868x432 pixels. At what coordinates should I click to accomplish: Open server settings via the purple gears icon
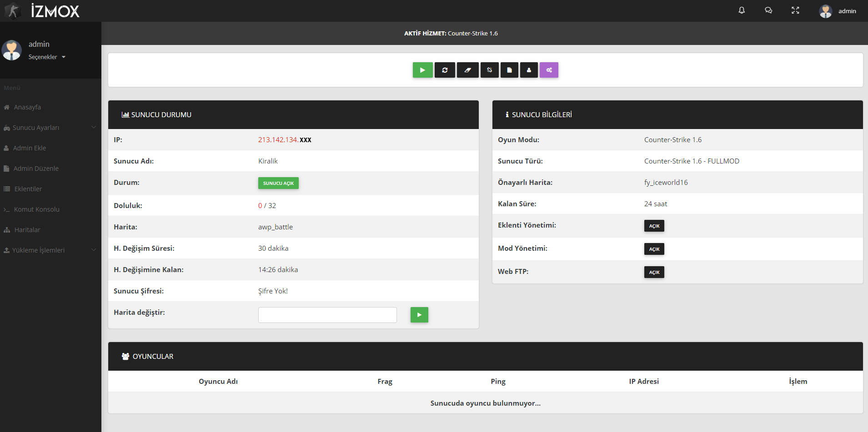click(x=549, y=70)
